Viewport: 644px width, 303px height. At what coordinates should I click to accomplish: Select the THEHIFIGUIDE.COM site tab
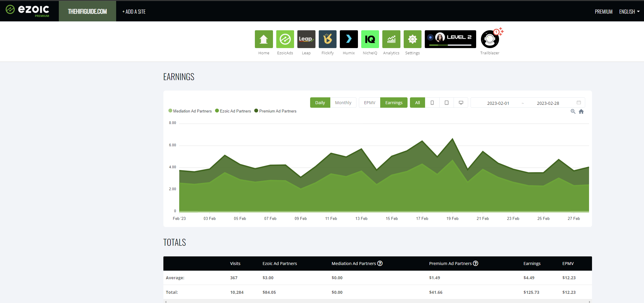click(87, 11)
